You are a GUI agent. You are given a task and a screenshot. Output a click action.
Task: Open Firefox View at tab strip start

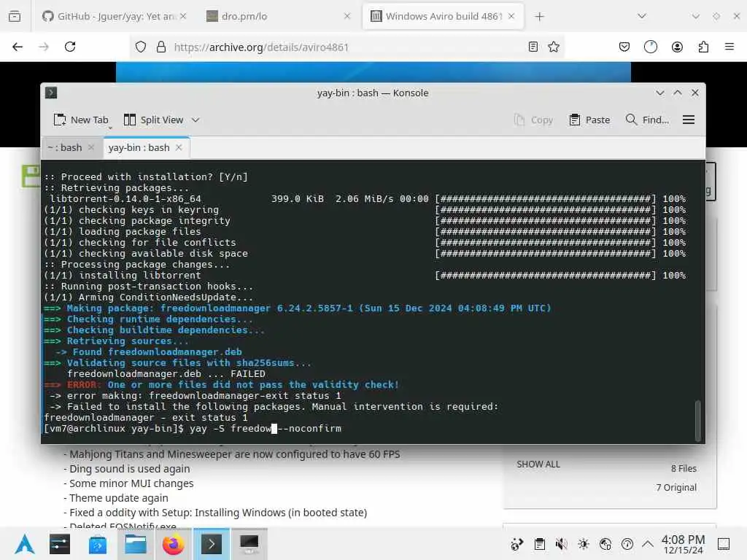click(x=15, y=16)
